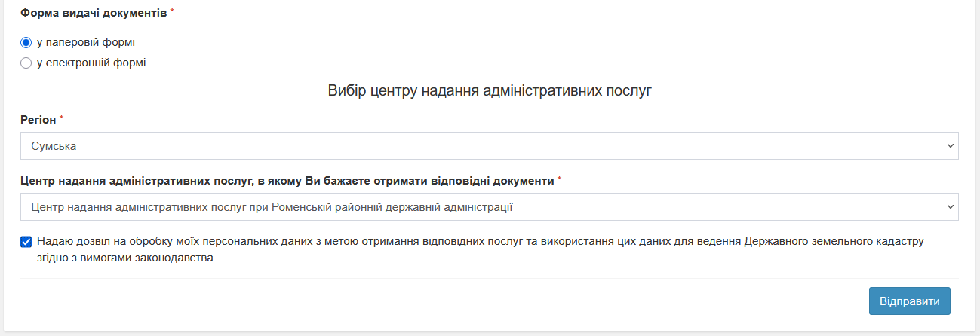Click the "у електронній формі" label text
Viewport: 980px width, 336px height.
91,63
